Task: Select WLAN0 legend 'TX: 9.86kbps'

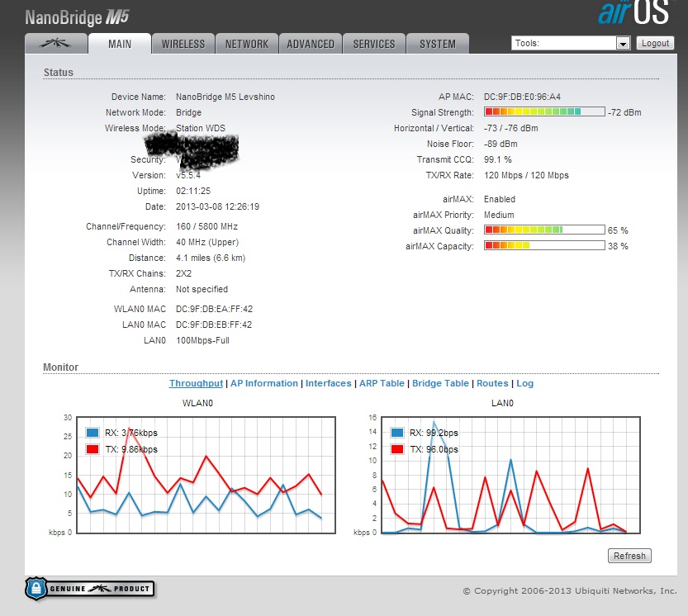Action: (x=130, y=449)
